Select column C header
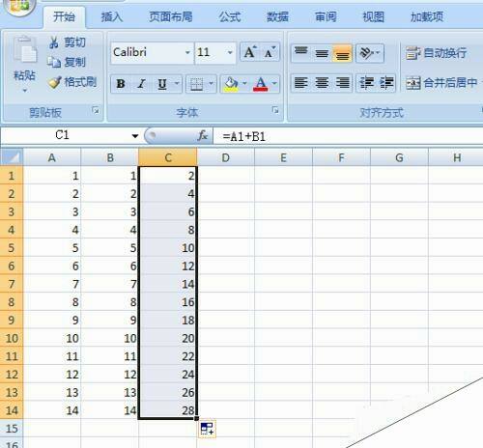This screenshot has height=448, width=483. (168, 157)
